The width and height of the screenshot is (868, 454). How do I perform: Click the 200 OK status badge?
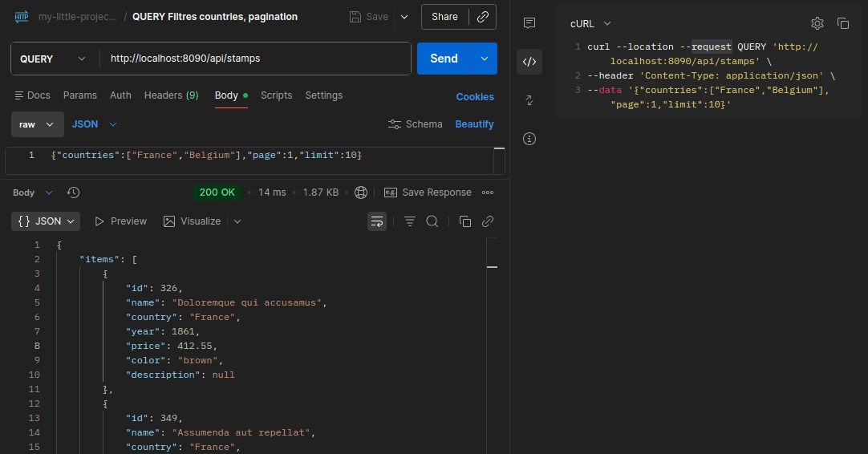pos(217,193)
